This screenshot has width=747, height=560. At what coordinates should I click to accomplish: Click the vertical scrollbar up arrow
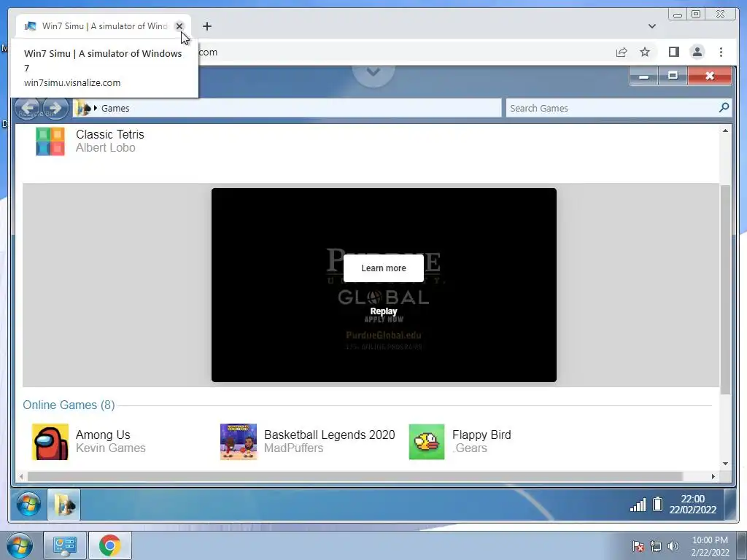click(725, 131)
